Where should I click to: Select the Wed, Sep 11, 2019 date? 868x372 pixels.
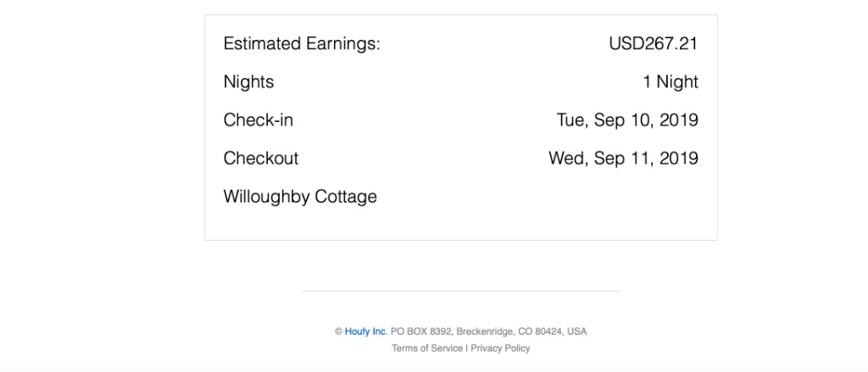(x=623, y=158)
